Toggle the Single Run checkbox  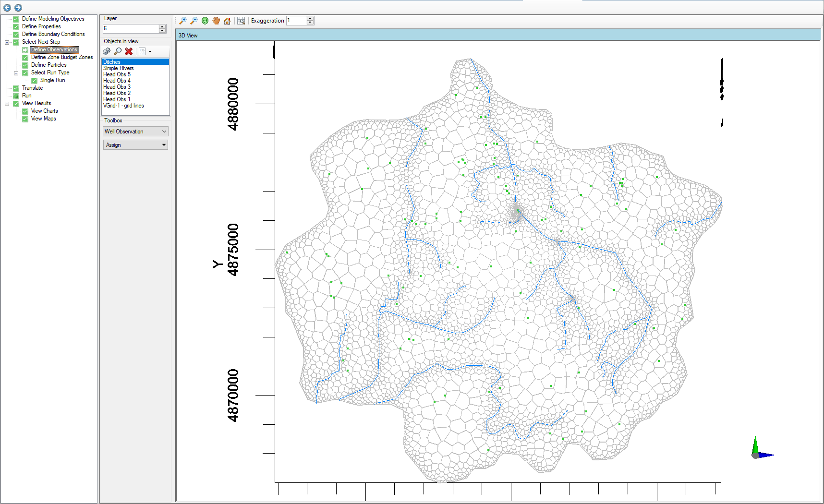click(34, 80)
